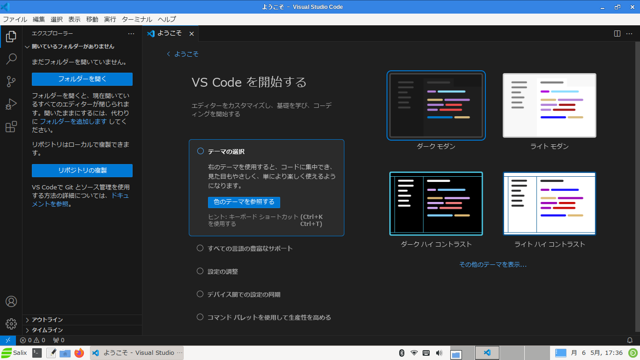Open the Search view in activity bar
The height and width of the screenshot is (360, 640).
(x=11, y=59)
